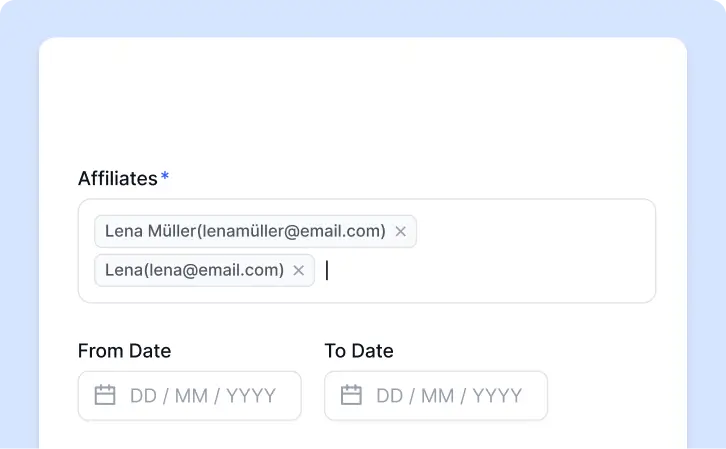Click the From Date label
Viewport: 726px width, 449px height.
click(125, 351)
